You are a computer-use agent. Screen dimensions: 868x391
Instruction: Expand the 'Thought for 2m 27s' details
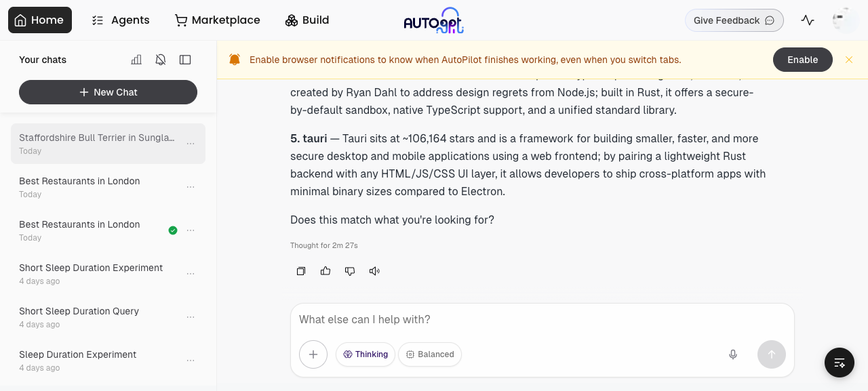point(324,245)
